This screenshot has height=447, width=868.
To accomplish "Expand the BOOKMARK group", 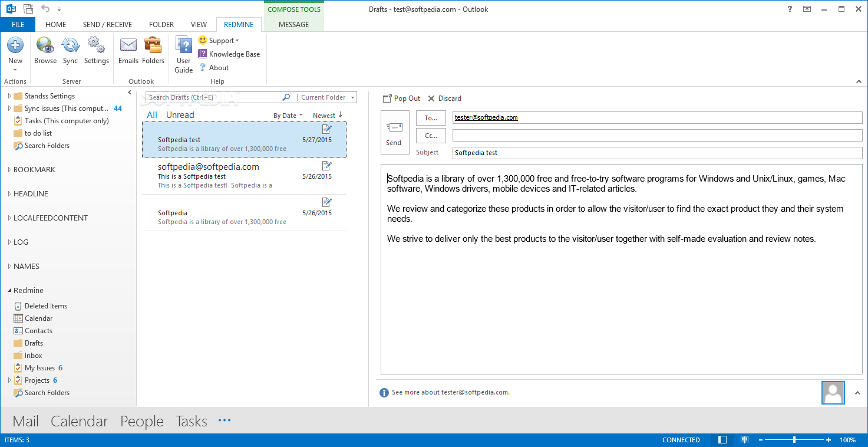I will coord(9,170).
